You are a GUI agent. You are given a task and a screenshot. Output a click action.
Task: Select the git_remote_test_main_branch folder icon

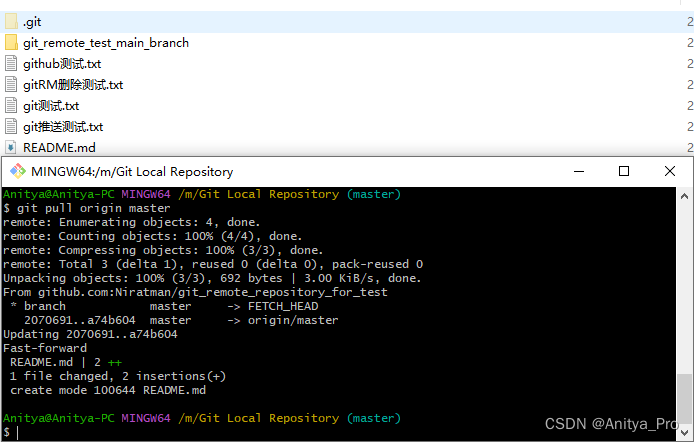11,43
